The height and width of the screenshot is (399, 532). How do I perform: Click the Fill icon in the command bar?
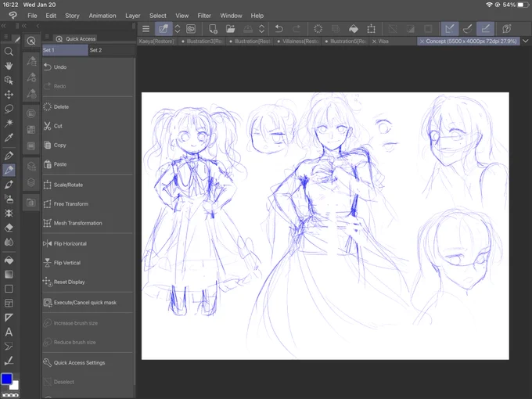(353, 29)
